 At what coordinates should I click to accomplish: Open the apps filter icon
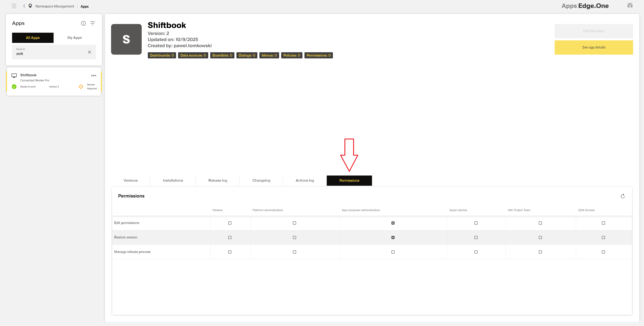(93, 23)
